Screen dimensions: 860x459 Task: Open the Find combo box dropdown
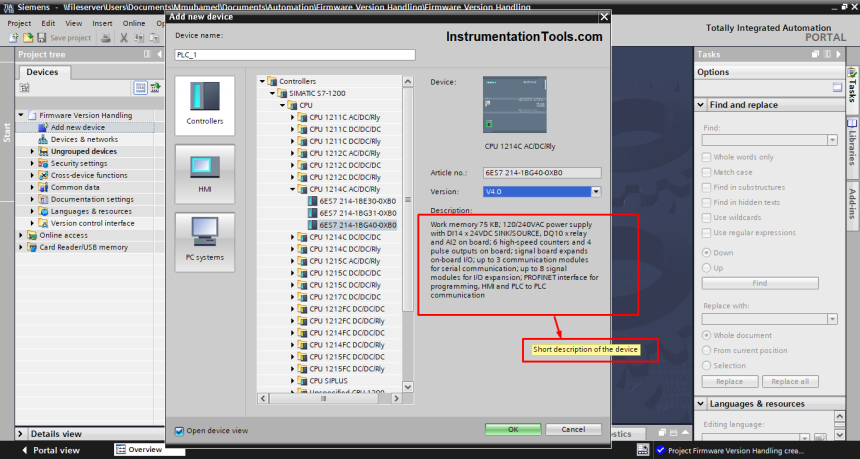(x=833, y=140)
